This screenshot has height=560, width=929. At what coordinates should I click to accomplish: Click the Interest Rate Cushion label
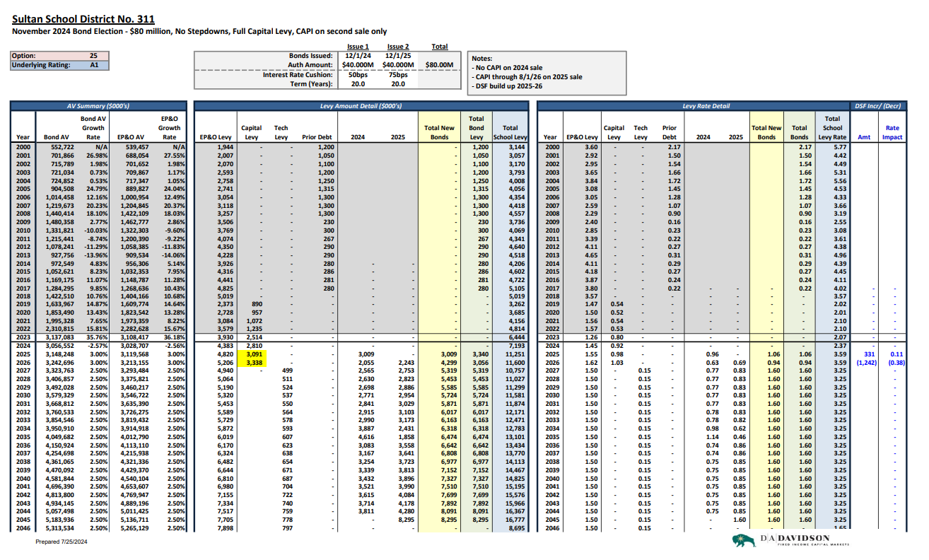coord(298,74)
